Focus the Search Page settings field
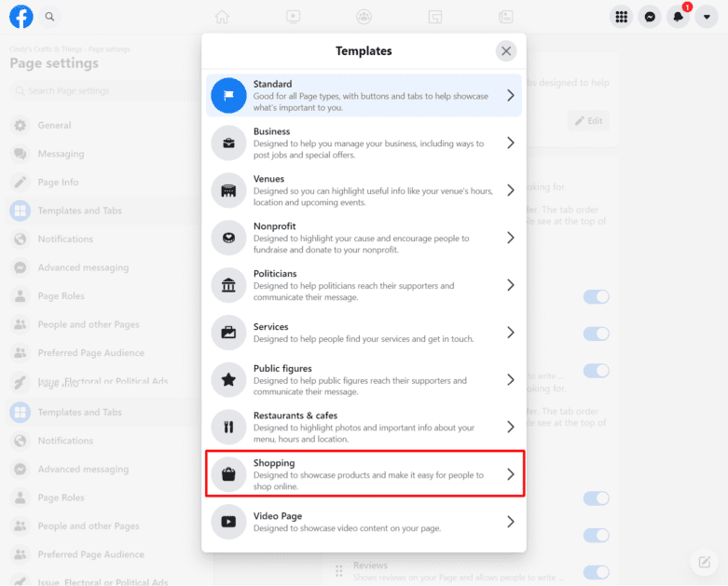This screenshot has height=586, width=728. coord(103,90)
